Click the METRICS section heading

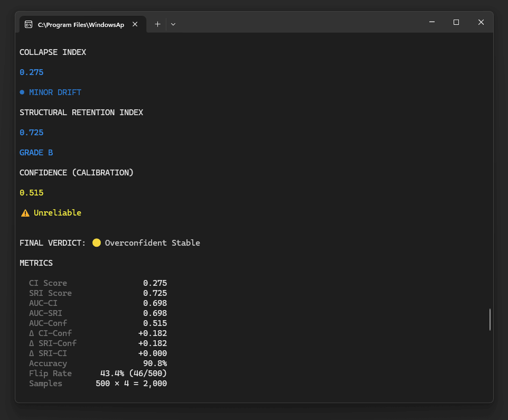[x=36, y=263]
